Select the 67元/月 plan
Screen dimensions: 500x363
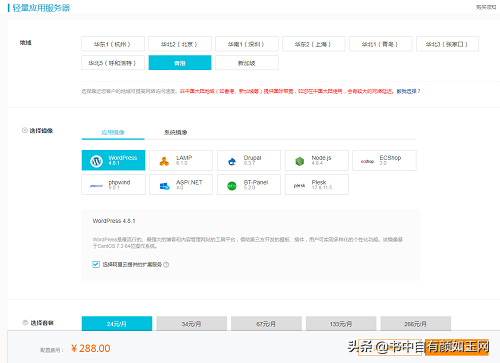266,324
